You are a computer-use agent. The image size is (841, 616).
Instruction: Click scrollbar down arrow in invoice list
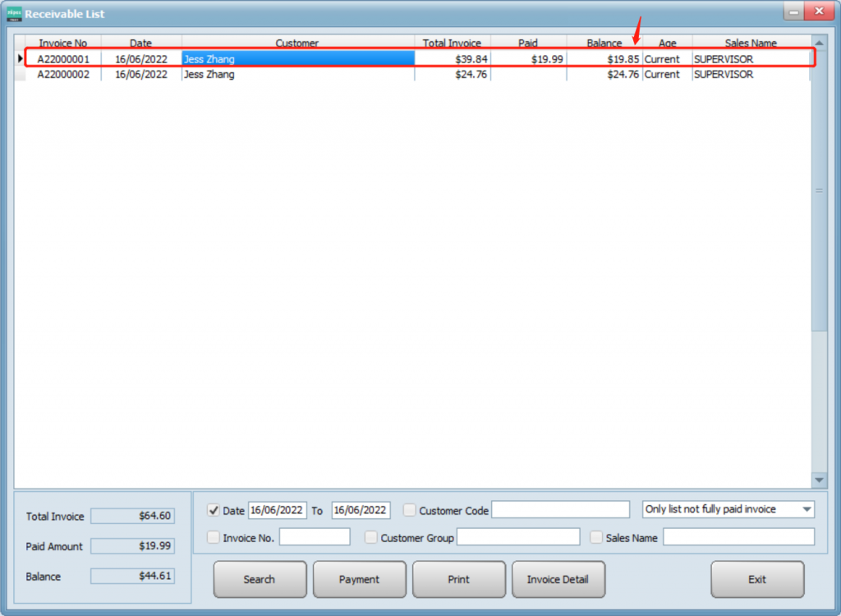click(x=819, y=480)
